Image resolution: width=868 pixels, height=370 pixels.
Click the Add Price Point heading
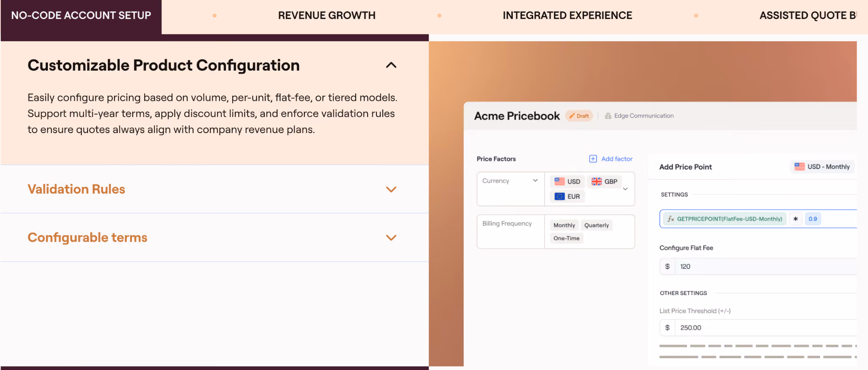click(x=686, y=167)
